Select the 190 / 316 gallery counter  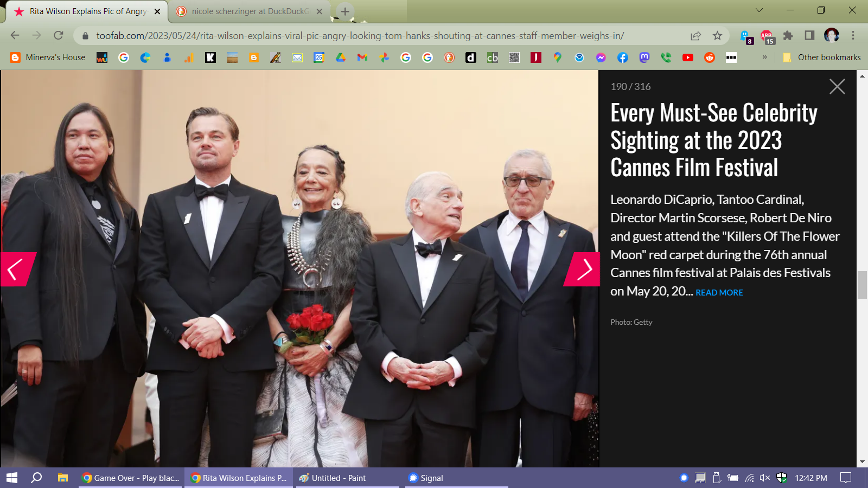click(x=630, y=87)
